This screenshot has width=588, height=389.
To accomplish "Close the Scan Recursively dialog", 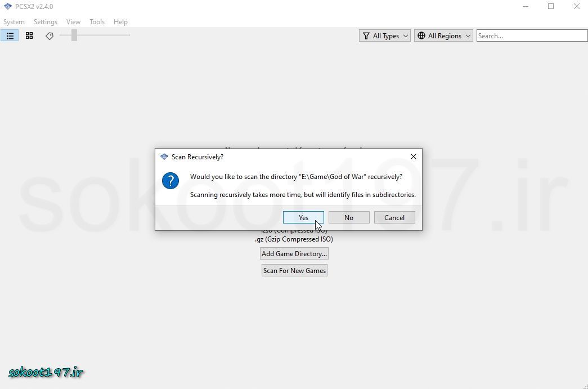I will pos(413,157).
